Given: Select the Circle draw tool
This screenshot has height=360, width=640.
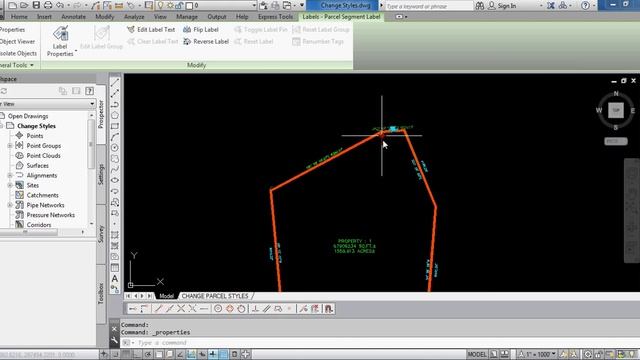Looking at the screenshot, I should point(115,147).
